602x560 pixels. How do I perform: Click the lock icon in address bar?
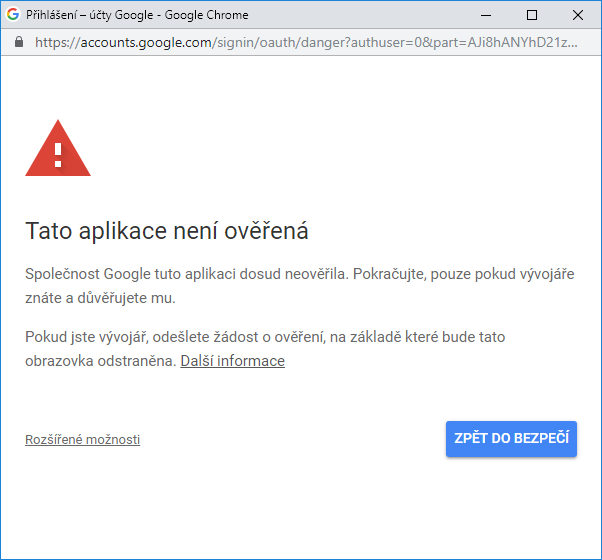click(x=19, y=42)
